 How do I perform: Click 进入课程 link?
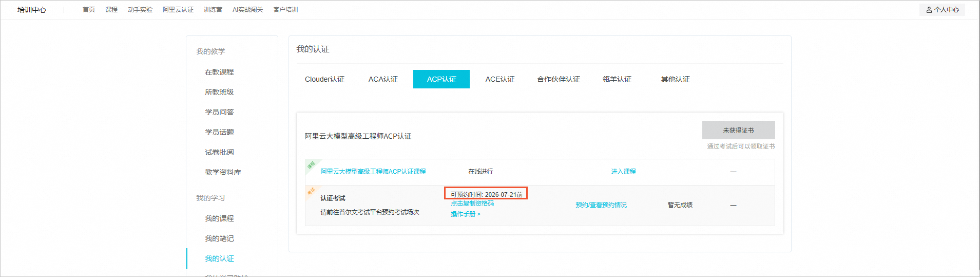pyautogui.click(x=623, y=172)
